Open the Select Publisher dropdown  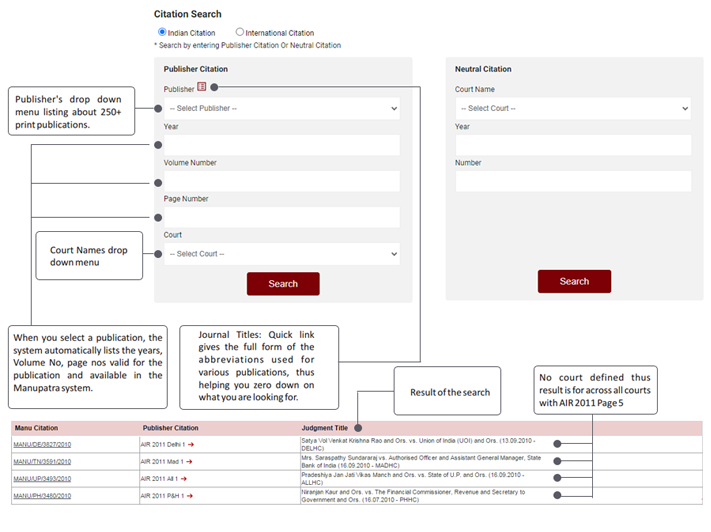282,108
